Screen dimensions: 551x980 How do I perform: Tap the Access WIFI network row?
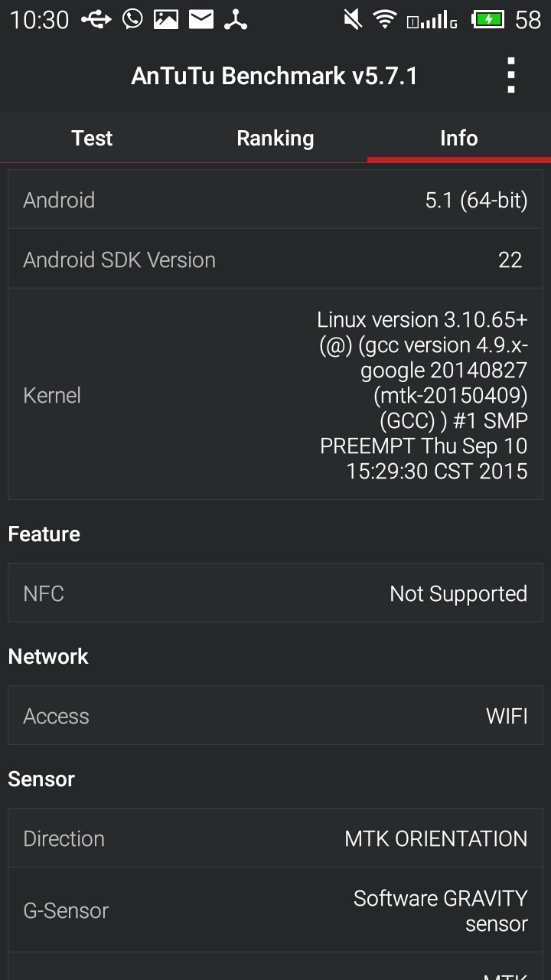coord(275,716)
